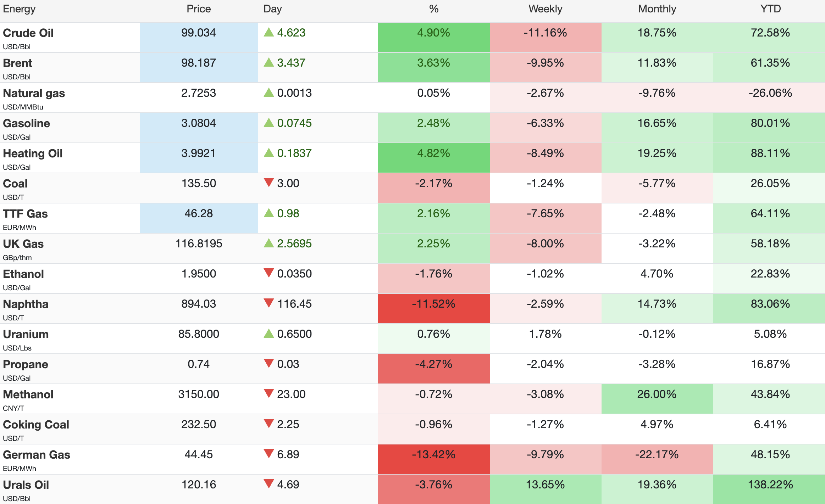Click green up triangle next to Brent change
This screenshot has width=825, height=504.
click(x=269, y=63)
